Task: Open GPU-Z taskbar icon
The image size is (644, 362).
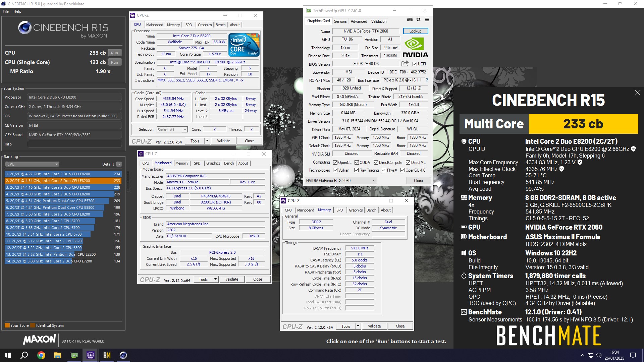Action: tap(74, 355)
